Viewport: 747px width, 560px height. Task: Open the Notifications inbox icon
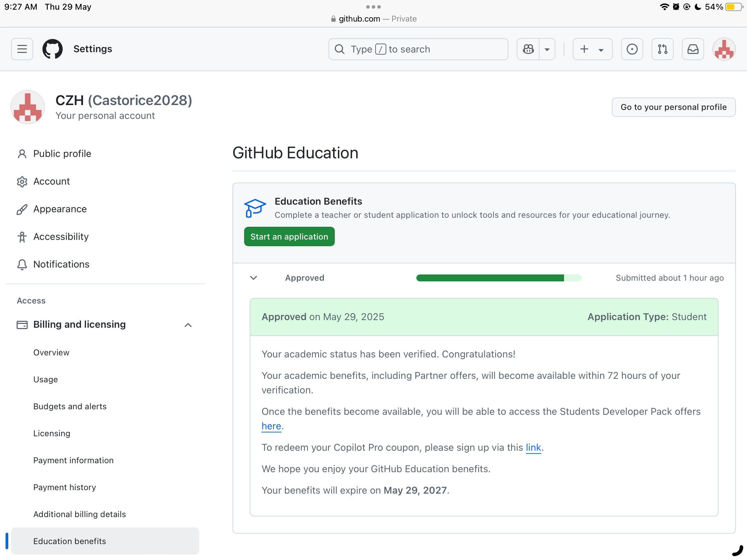pos(693,49)
